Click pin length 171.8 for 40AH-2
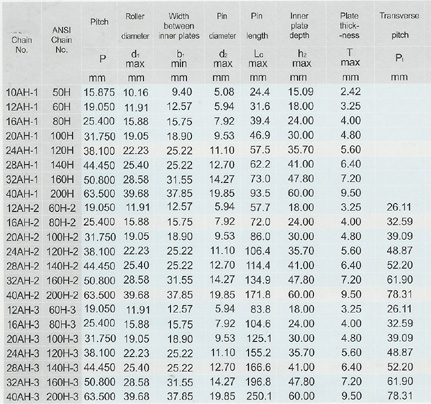 click(x=258, y=294)
